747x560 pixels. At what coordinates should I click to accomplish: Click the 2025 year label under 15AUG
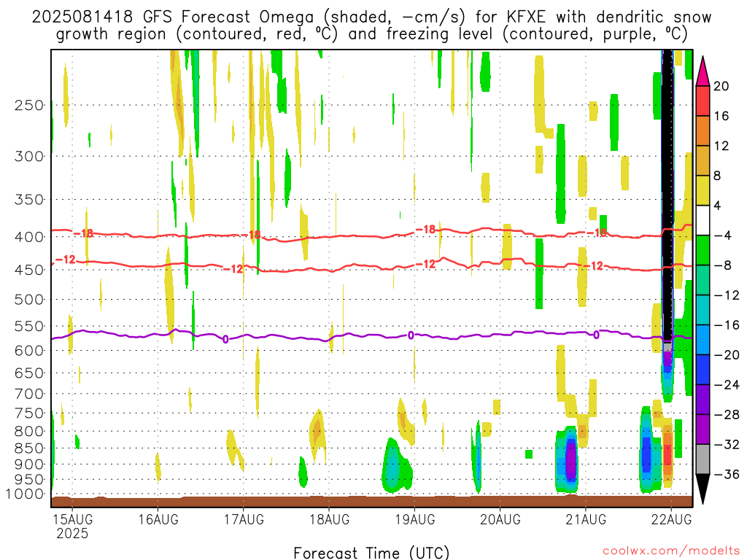tap(72, 533)
